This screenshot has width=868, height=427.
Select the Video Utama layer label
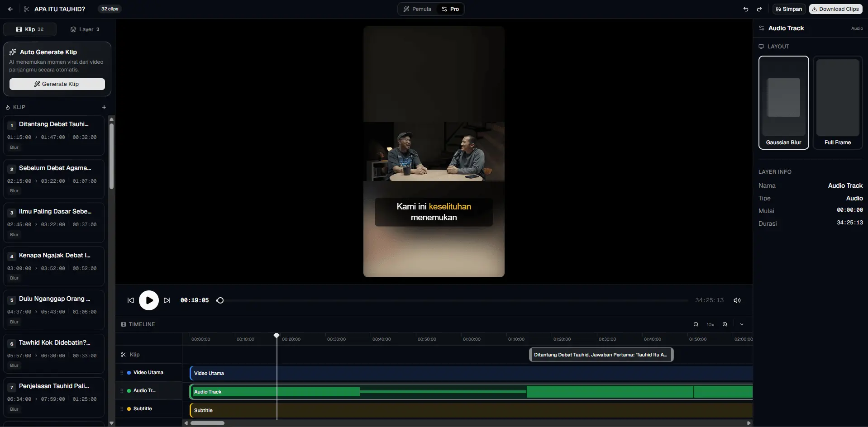148,373
